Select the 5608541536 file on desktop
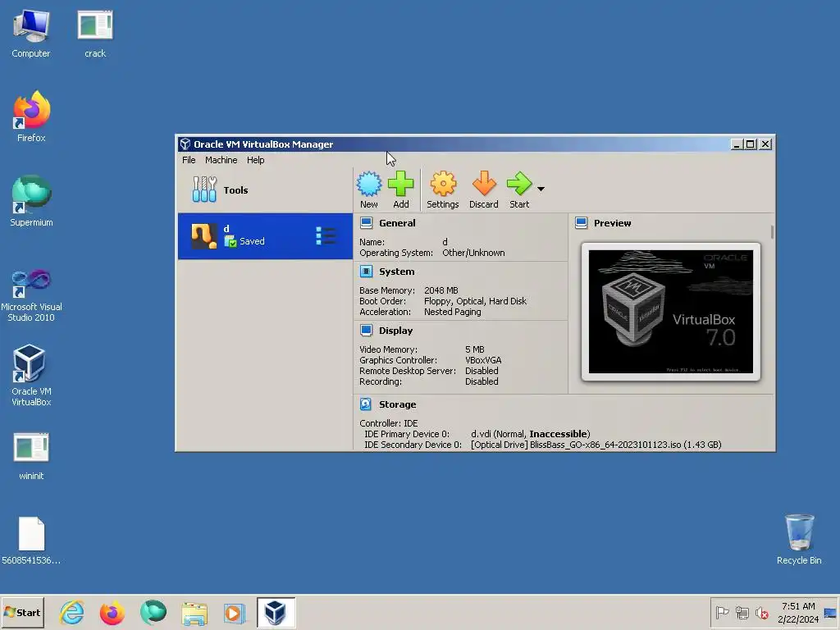Image resolution: width=840 pixels, height=630 pixels. pos(31,541)
